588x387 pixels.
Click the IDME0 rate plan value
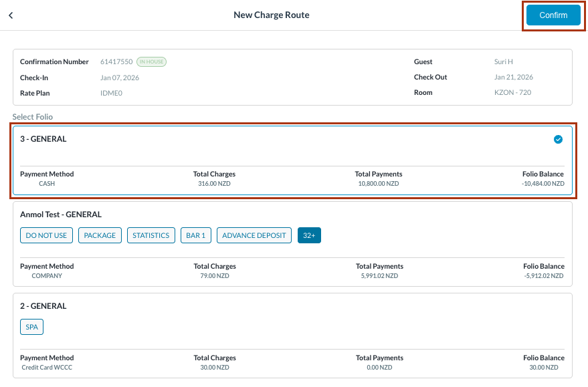[x=111, y=94]
